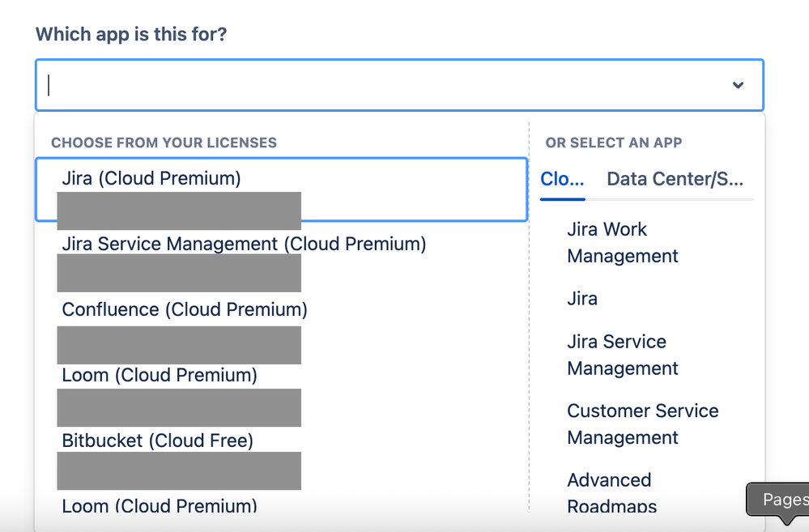
Task: Switch to the Cloud tab
Action: [x=562, y=179]
